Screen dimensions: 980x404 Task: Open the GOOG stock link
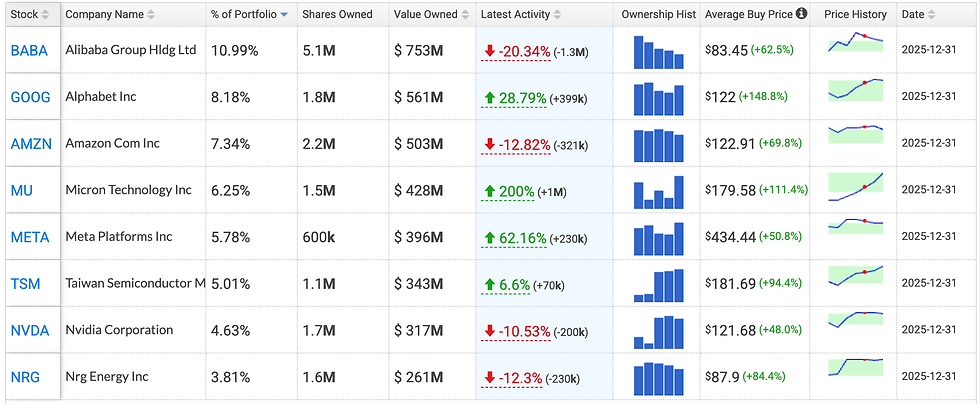[31, 97]
